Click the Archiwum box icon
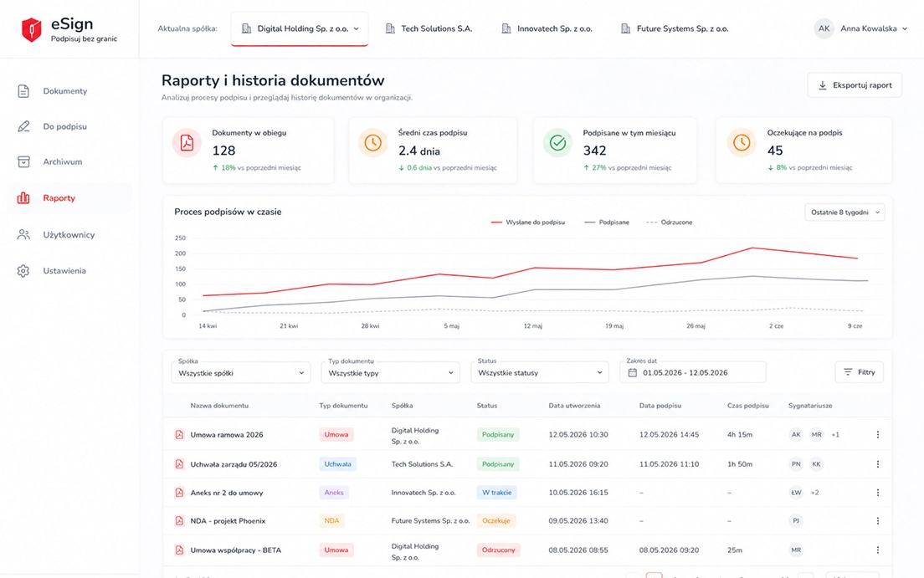 pos(23,162)
